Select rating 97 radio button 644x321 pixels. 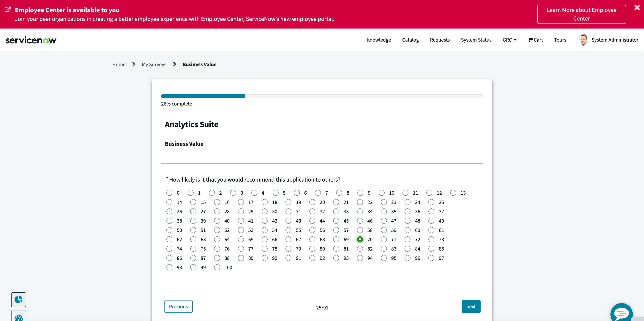tap(431, 258)
